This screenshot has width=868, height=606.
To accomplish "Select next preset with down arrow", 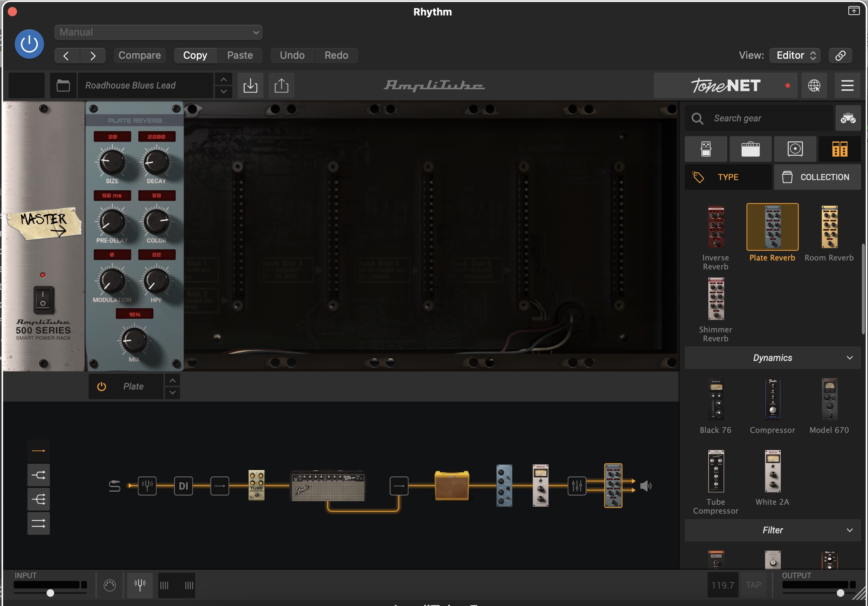I will (224, 92).
